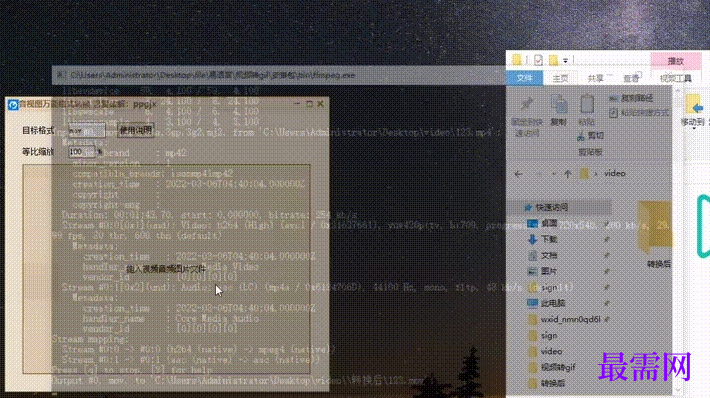Image resolution: width=710 pixels, height=398 pixels.
Task: Click the target format input field
Action: (x=87, y=130)
